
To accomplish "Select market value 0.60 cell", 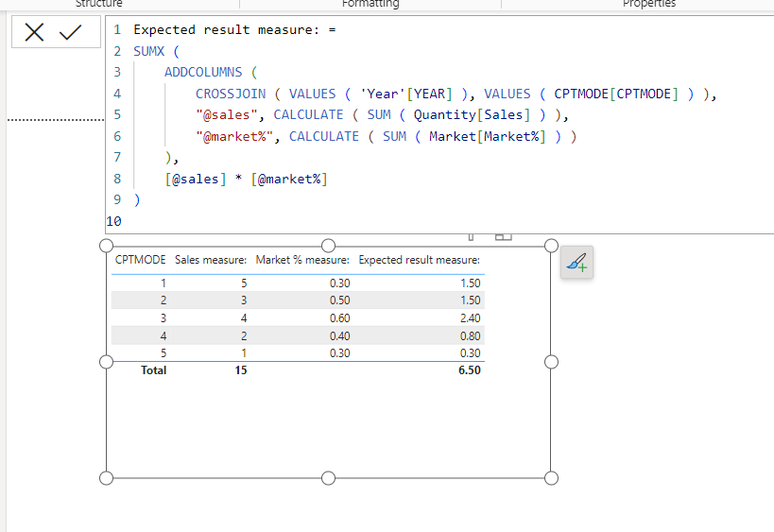I will pyautogui.click(x=339, y=318).
